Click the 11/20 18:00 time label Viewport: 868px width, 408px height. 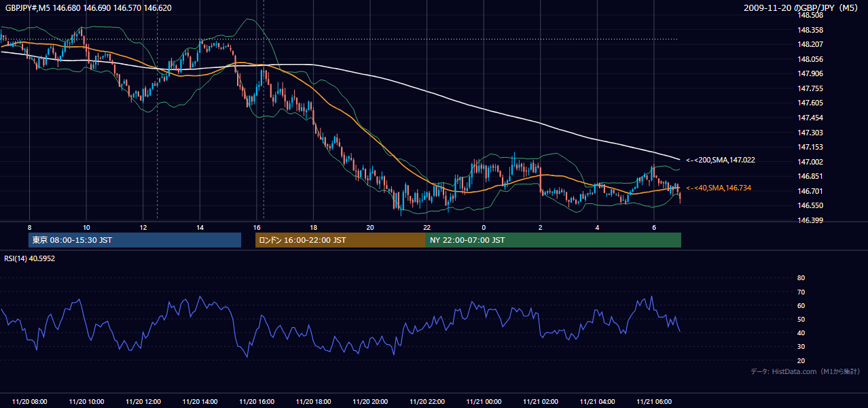pos(313,402)
